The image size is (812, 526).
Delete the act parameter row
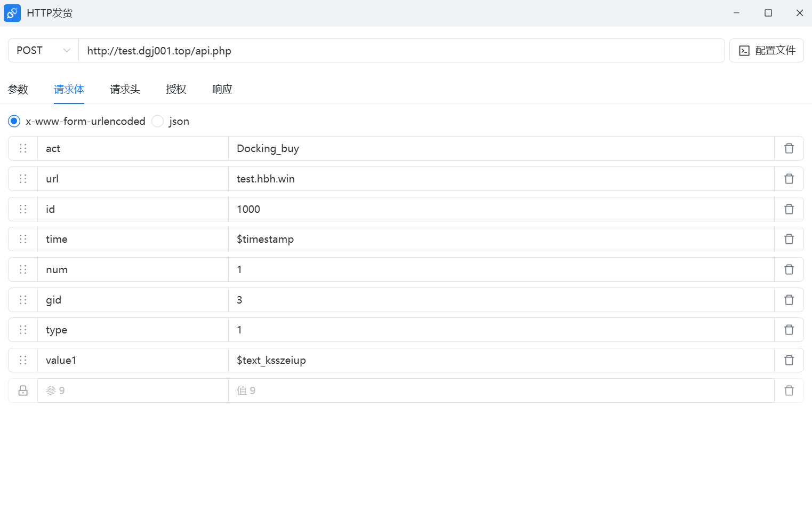click(x=789, y=148)
